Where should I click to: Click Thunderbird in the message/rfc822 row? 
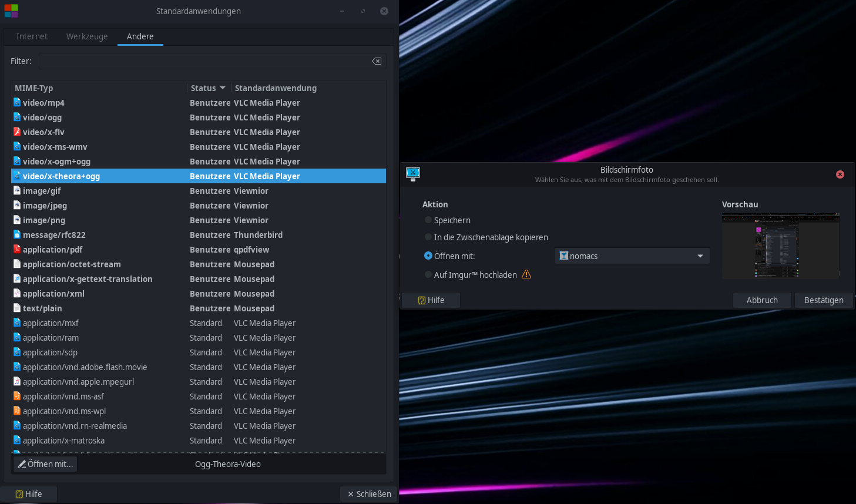click(258, 235)
